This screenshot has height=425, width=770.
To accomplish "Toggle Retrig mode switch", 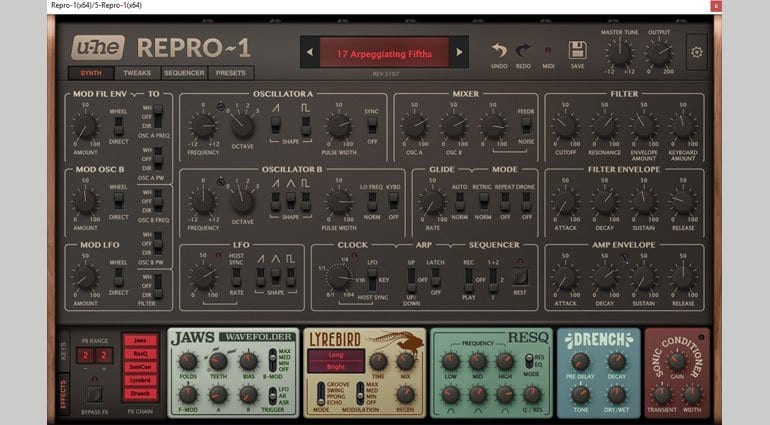I will pos(484,201).
